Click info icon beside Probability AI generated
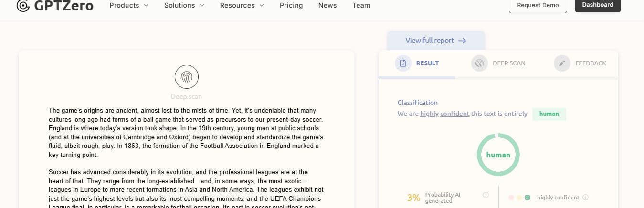This screenshot has width=644, height=208. click(x=486, y=195)
